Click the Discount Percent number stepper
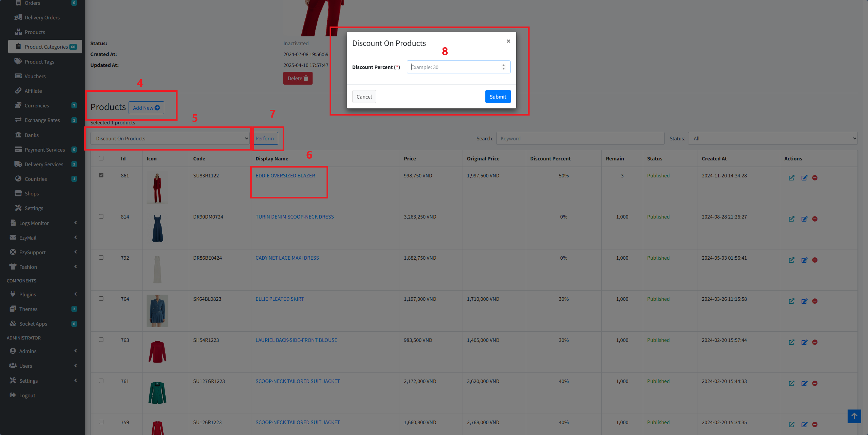This screenshot has height=435, width=868. coord(503,67)
